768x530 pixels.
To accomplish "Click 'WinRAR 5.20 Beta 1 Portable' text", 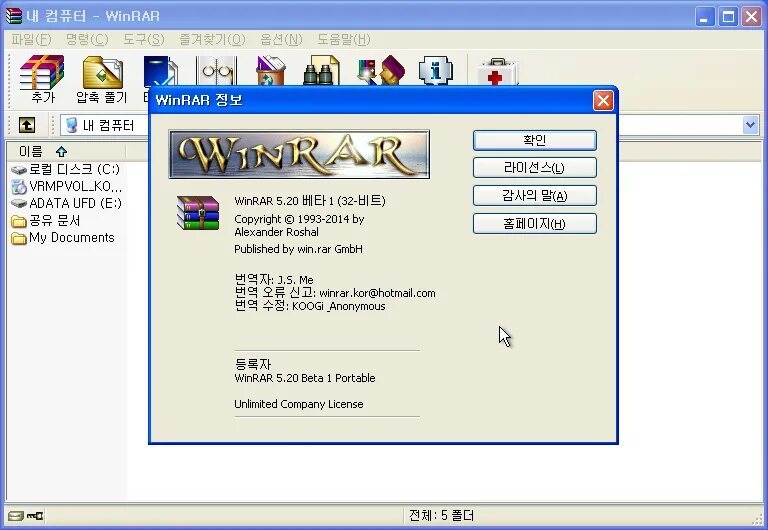I will (305, 378).
